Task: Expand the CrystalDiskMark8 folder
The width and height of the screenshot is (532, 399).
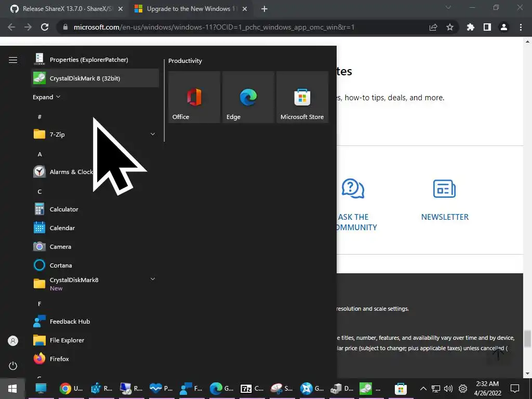Action: point(153,279)
